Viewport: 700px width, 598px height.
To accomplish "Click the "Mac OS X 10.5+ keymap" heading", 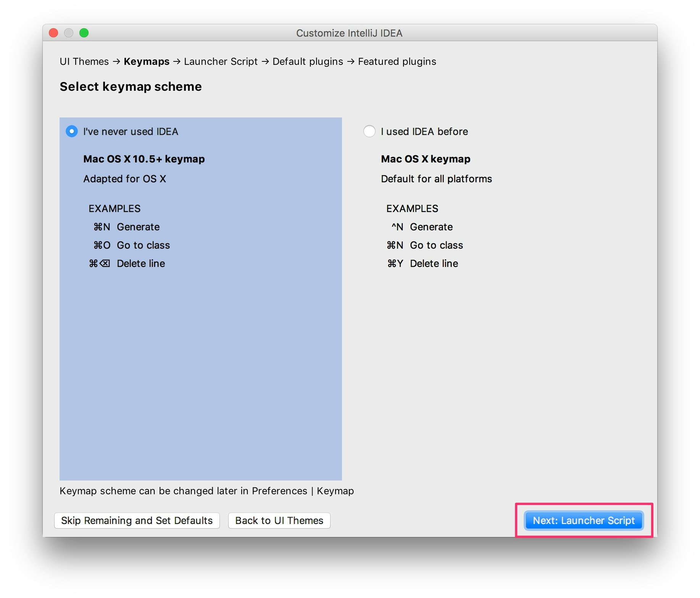I will click(144, 159).
